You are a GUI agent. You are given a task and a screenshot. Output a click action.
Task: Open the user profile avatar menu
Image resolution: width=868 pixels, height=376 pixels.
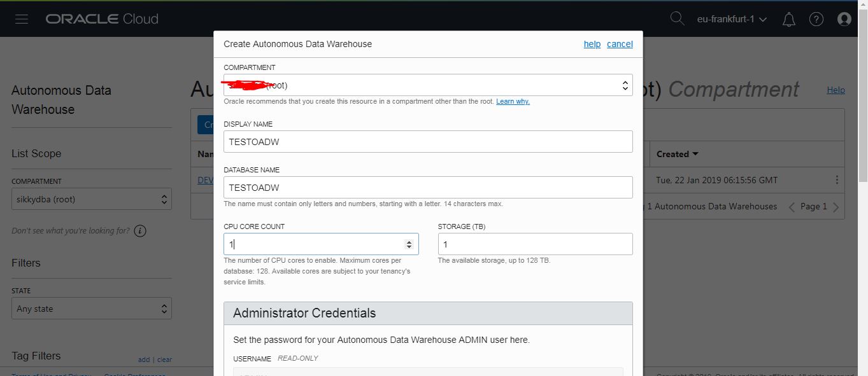pyautogui.click(x=844, y=19)
